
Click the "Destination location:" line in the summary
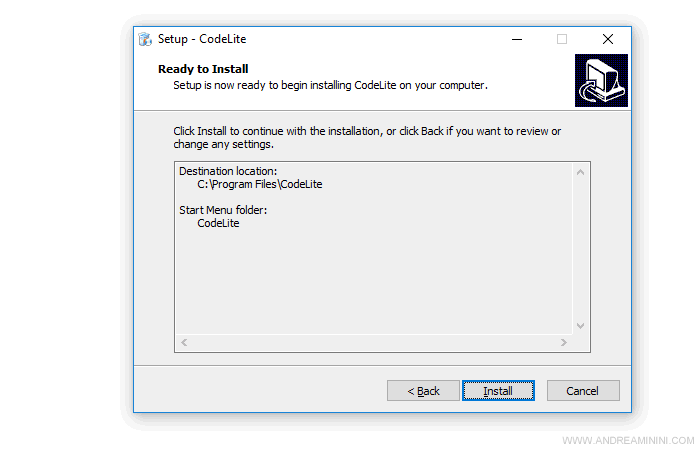pyautogui.click(x=228, y=172)
